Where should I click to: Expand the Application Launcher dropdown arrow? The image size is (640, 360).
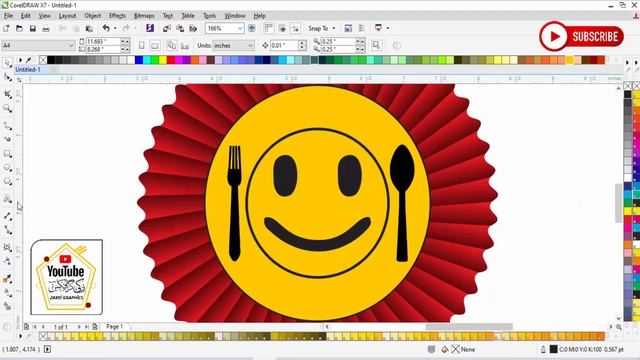387,28
